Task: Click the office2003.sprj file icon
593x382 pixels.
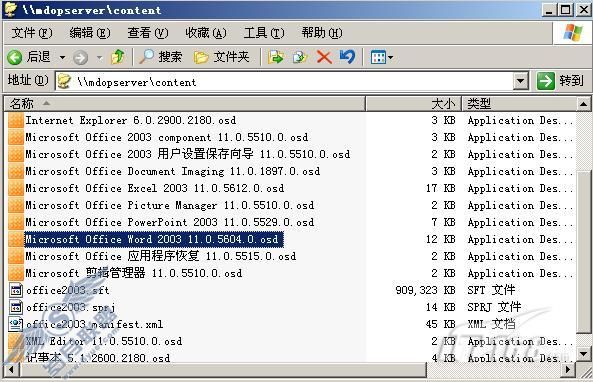Action: [x=16, y=307]
